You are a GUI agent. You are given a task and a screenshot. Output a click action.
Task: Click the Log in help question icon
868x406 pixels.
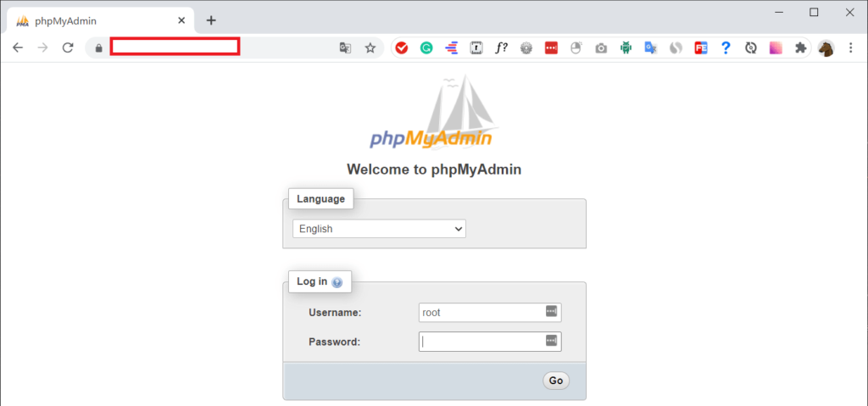pyautogui.click(x=337, y=282)
